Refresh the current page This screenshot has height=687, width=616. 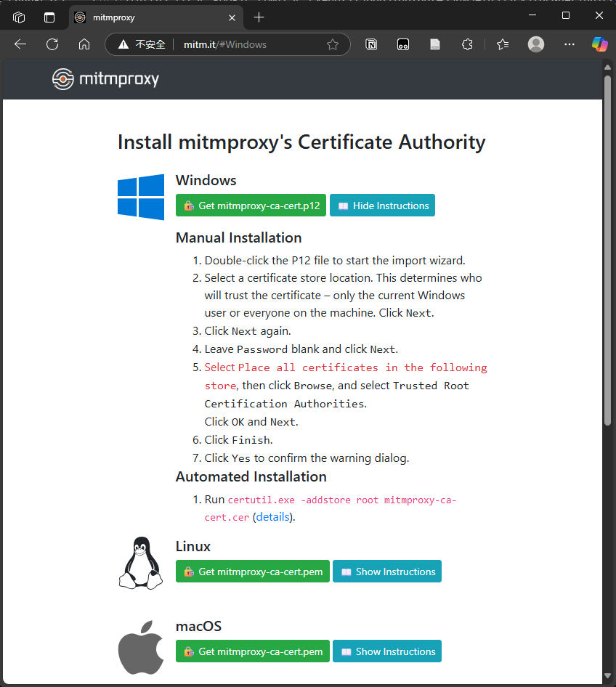click(x=52, y=44)
